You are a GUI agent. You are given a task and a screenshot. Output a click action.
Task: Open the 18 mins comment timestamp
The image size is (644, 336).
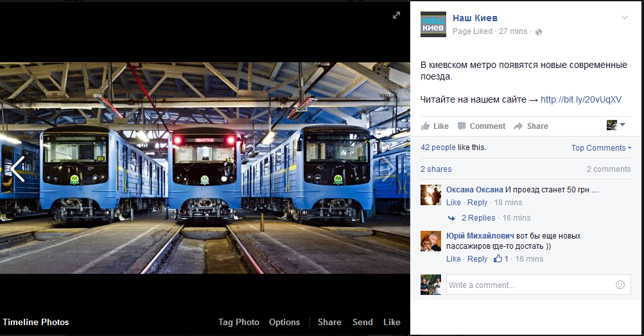[508, 202]
